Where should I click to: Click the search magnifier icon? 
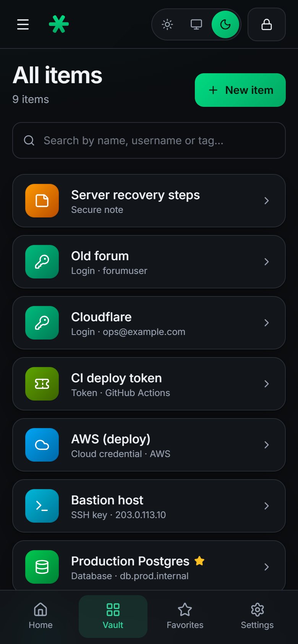(29, 140)
